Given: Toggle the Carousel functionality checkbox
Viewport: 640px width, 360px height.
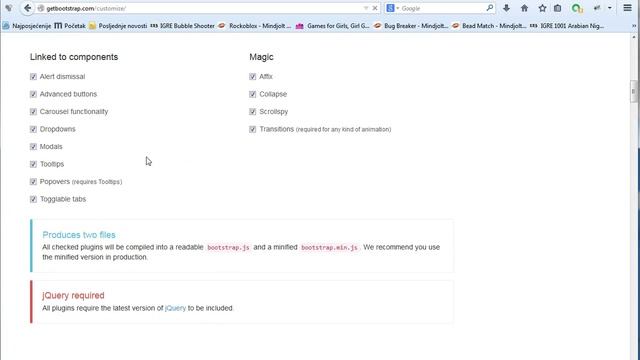Looking at the screenshot, I should tap(33, 111).
